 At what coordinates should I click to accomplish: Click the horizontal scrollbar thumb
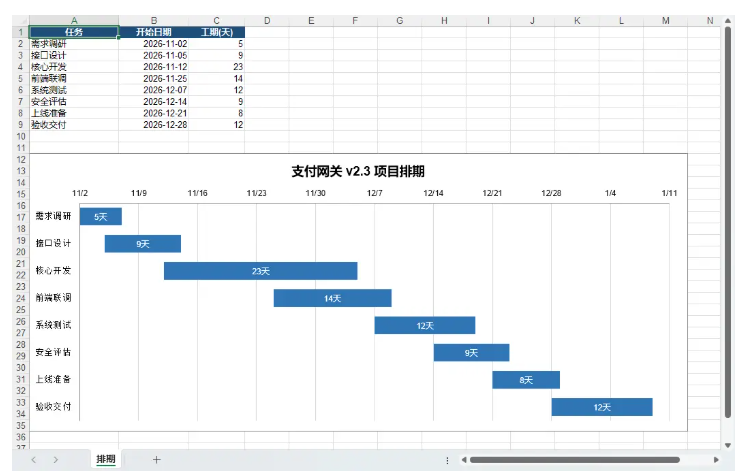tap(575, 460)
